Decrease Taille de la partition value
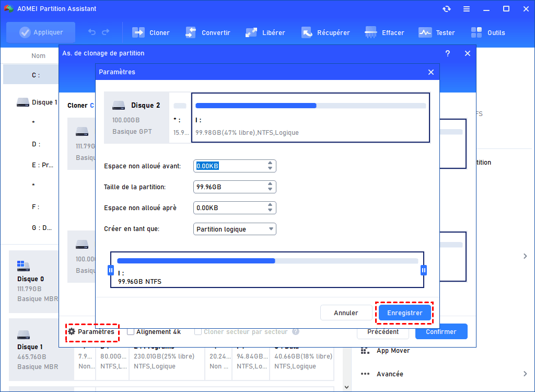The height and width of the screenshot is (392, 535). (270, 189)
